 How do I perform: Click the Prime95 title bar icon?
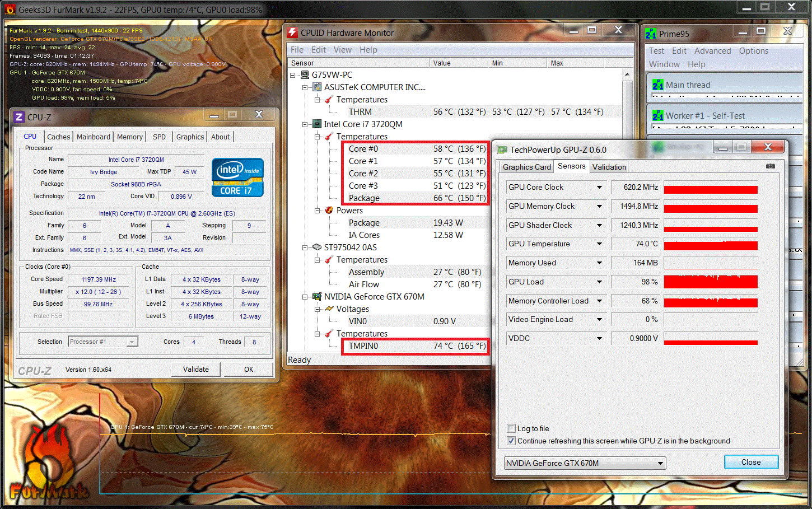651,34
